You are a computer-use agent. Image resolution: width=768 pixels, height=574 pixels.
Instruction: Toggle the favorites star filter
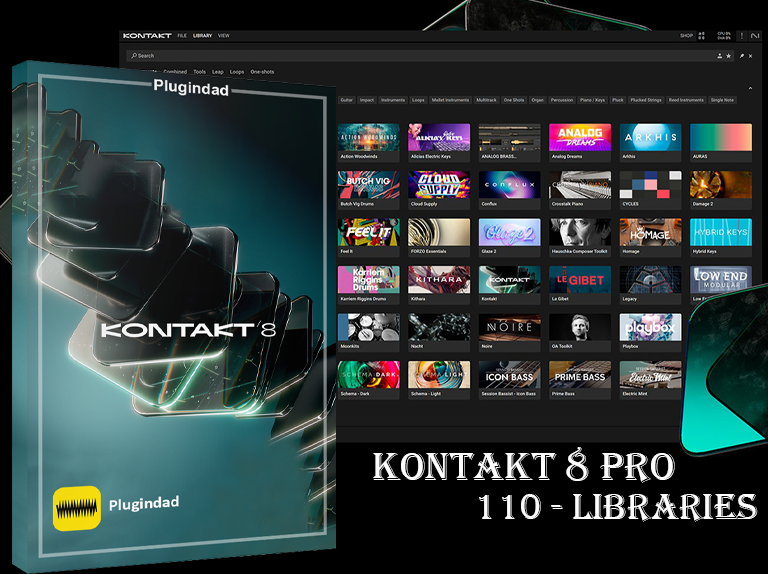[x=728, y=56]
